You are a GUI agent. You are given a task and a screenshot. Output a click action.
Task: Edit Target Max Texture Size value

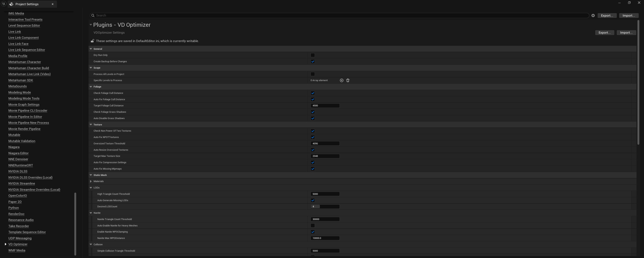tap(325, 156)
